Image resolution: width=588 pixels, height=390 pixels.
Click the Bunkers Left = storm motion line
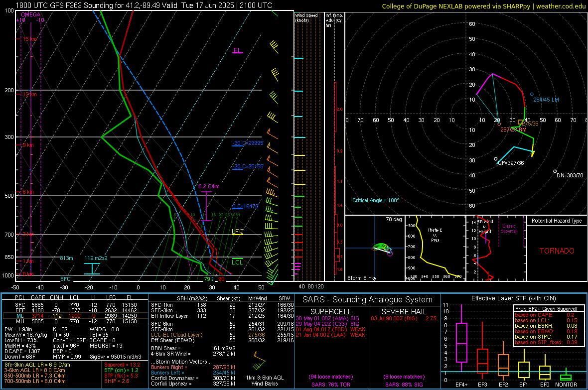(193, 373)
